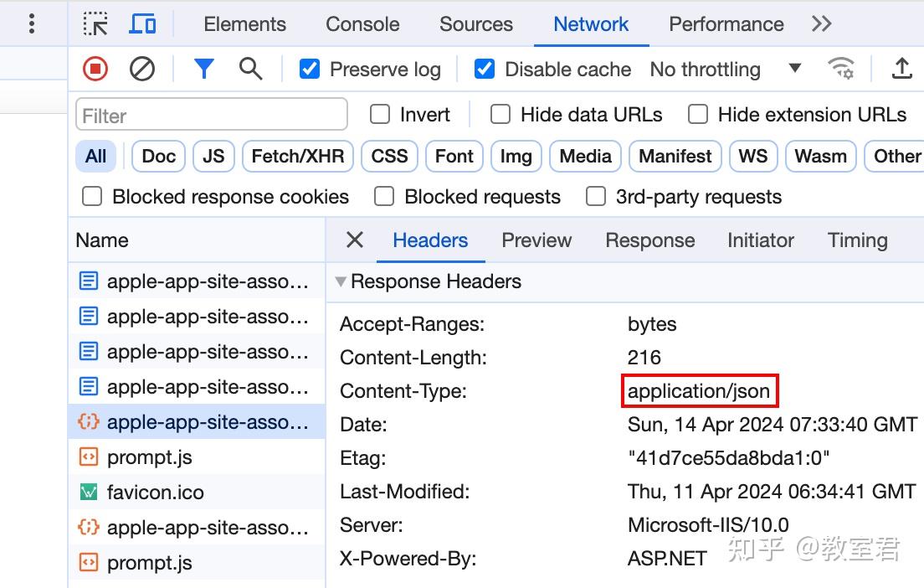Filter requests by Font type
This screenshot has width=924, height=588.
click(454, 157)
